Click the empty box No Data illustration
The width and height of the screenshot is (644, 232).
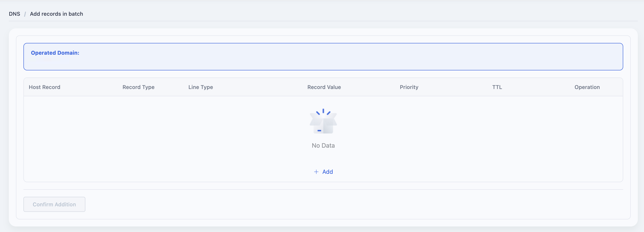click(x=323, y=121)
